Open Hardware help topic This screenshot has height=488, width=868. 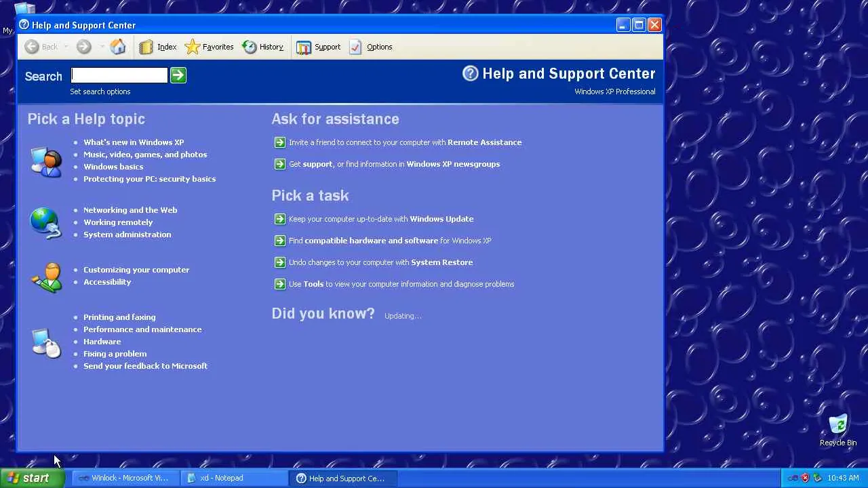(x=102, y=342)
